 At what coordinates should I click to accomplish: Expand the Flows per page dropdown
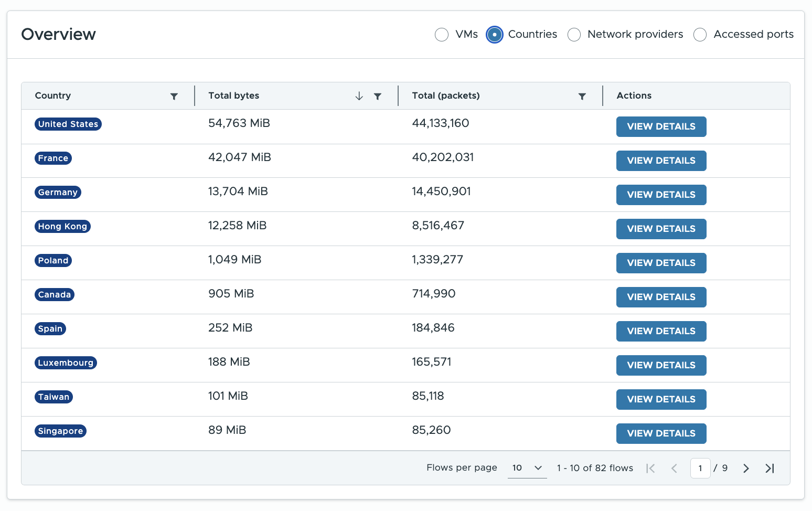coord(527,468)
